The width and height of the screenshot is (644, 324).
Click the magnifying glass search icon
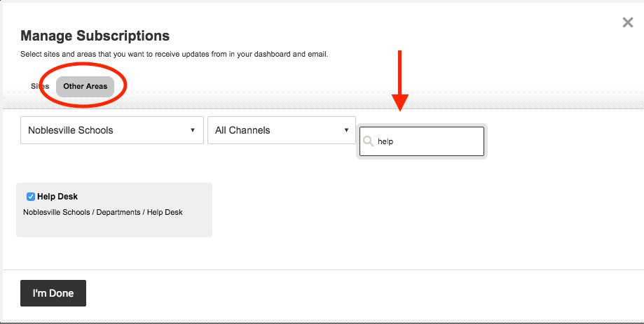pyautogui.click(x=369, y=141)
